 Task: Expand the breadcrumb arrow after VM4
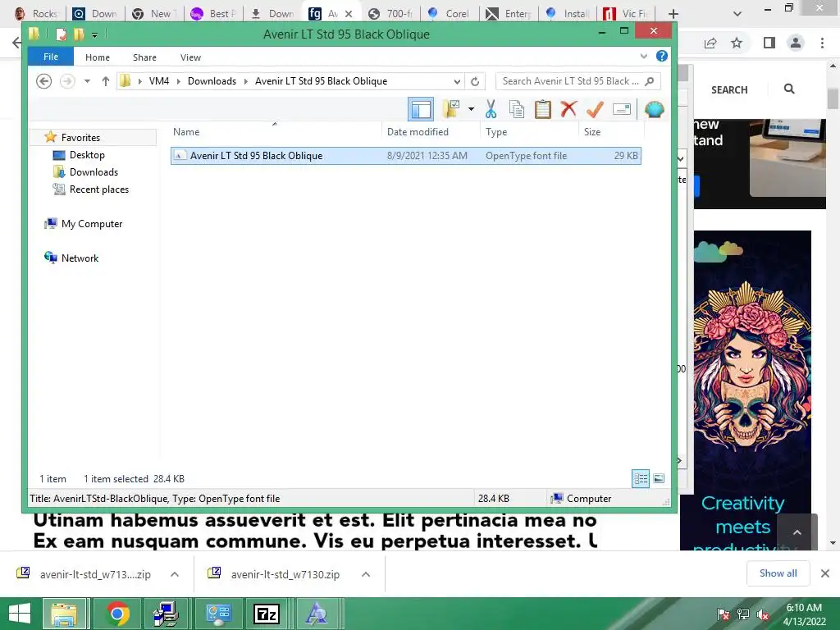178,81
